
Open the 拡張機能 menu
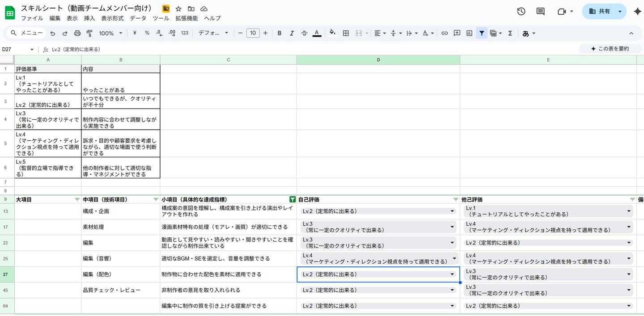186,18
